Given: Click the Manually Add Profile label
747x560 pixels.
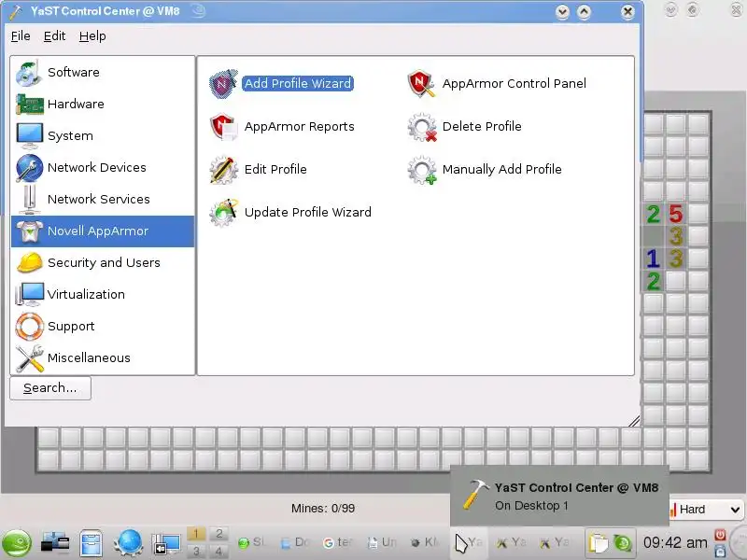Looking at the screenshot, I should [501, 170].
